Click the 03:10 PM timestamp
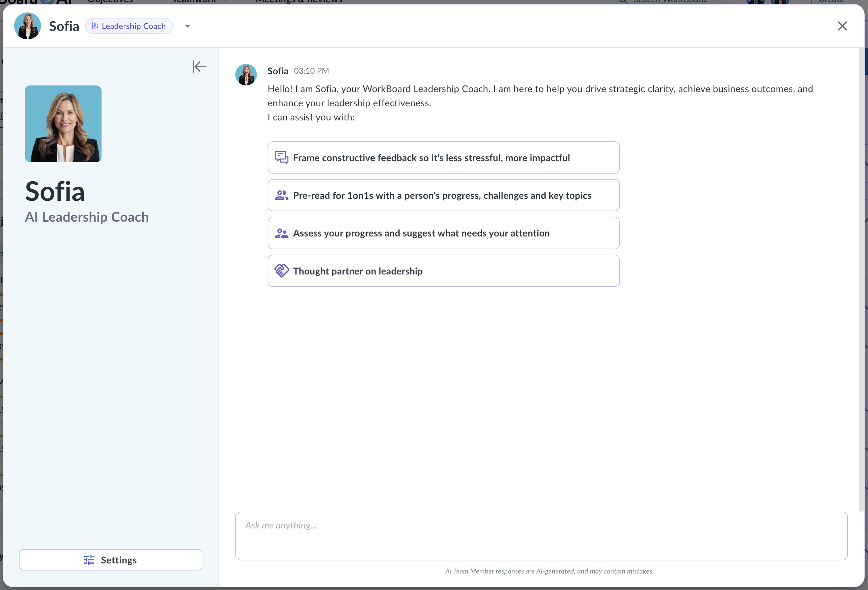The image size is (868, 590). tap(312, 71)
